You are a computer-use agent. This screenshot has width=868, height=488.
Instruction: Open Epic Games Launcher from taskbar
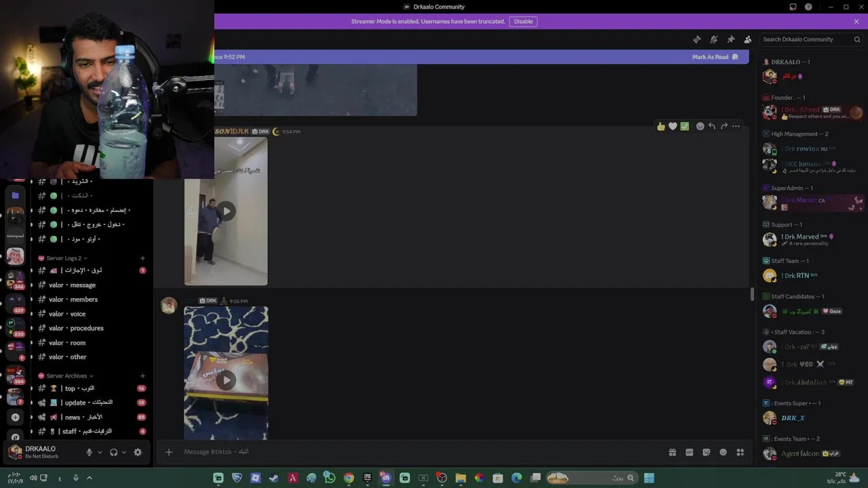pos(367,478)
